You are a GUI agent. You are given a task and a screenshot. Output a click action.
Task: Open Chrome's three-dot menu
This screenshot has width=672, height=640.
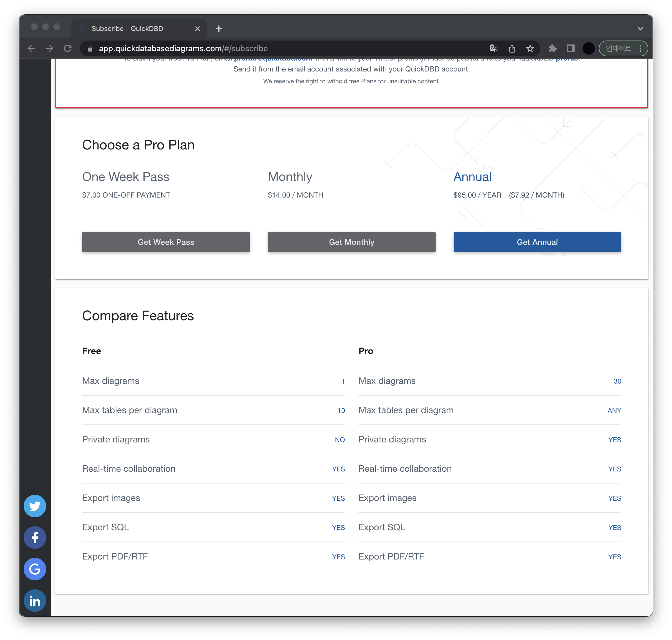click(640, 48)
